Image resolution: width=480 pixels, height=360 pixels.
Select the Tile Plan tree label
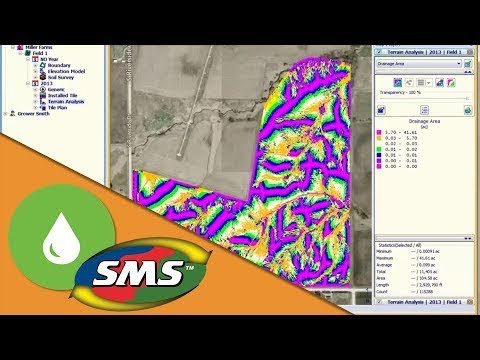pos(57,107)
